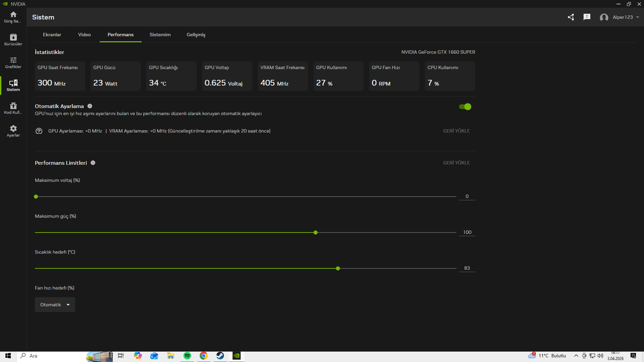Click NVIDIA app taskbar icon

(237, 356)
